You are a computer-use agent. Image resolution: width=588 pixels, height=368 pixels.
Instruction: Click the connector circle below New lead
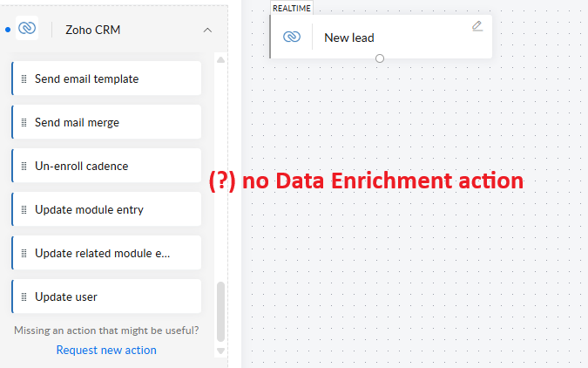[380, 58]
